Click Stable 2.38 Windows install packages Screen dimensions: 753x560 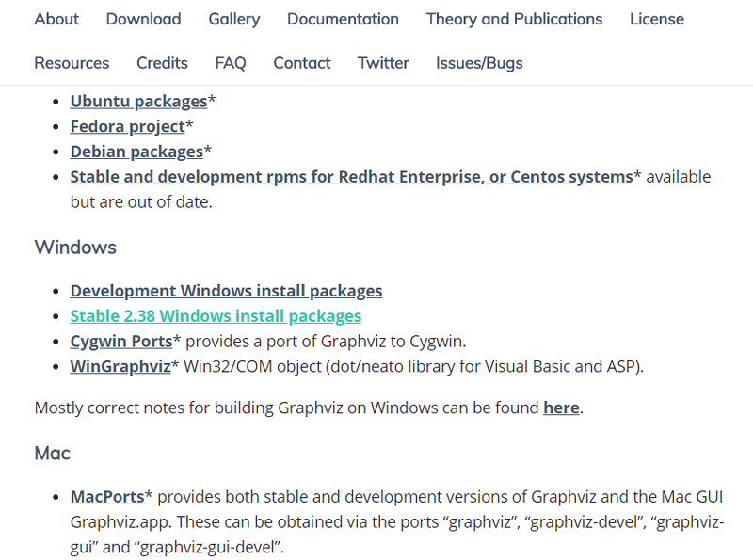tap(216, 316)
